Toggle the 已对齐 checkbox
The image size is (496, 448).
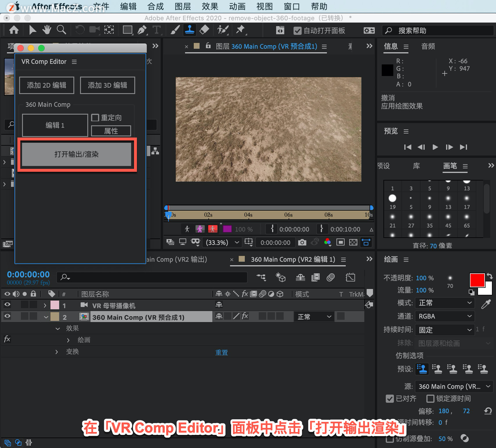tap(390, 399)
